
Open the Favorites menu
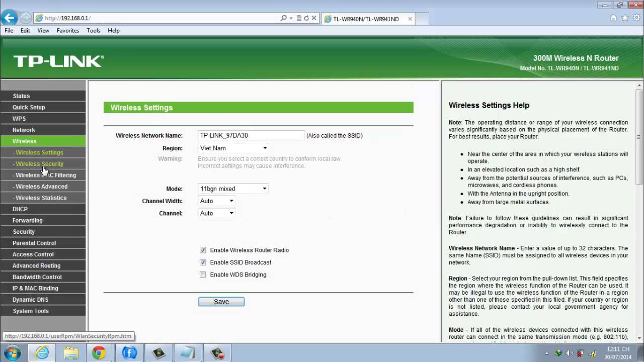click(x=68, y=31)
